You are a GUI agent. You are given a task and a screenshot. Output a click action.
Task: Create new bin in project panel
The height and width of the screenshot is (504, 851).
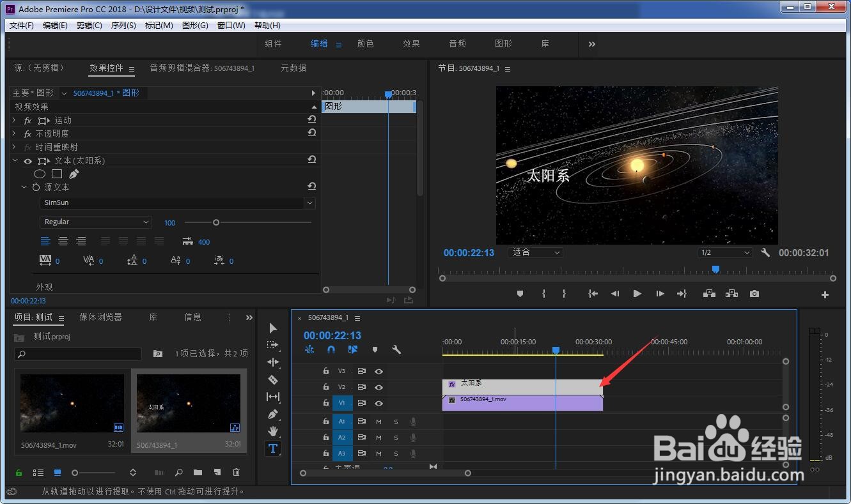198,473
